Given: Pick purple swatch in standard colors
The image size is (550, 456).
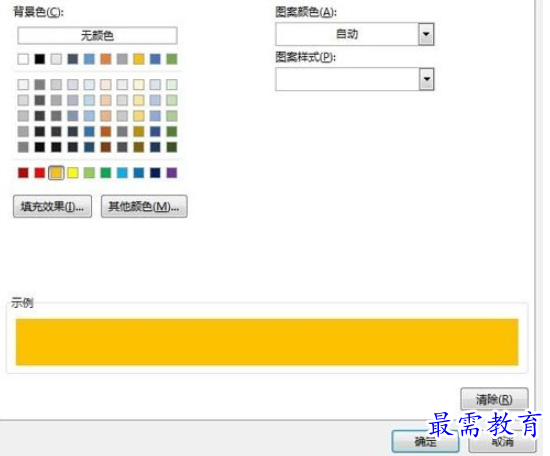Looking at the screenshot, I should point(172,173).
